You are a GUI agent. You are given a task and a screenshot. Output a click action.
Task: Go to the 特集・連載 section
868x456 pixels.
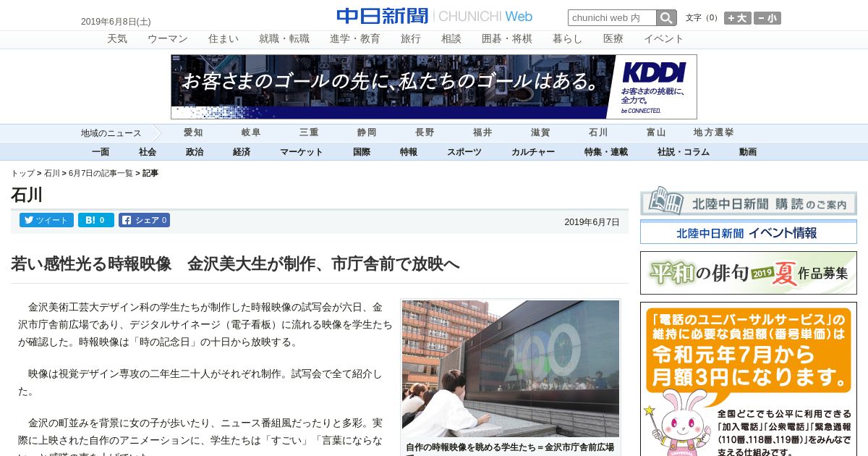(x=606, y=152)
